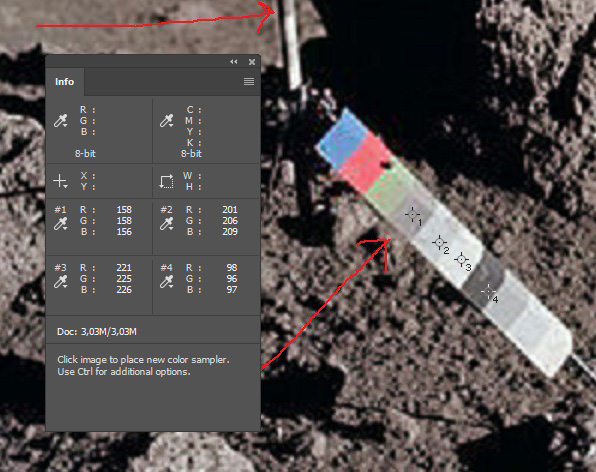This screenshot has height=472, width=596.
Task: Click color sampler marker 2 on image
Action: (x=439, y=242)
